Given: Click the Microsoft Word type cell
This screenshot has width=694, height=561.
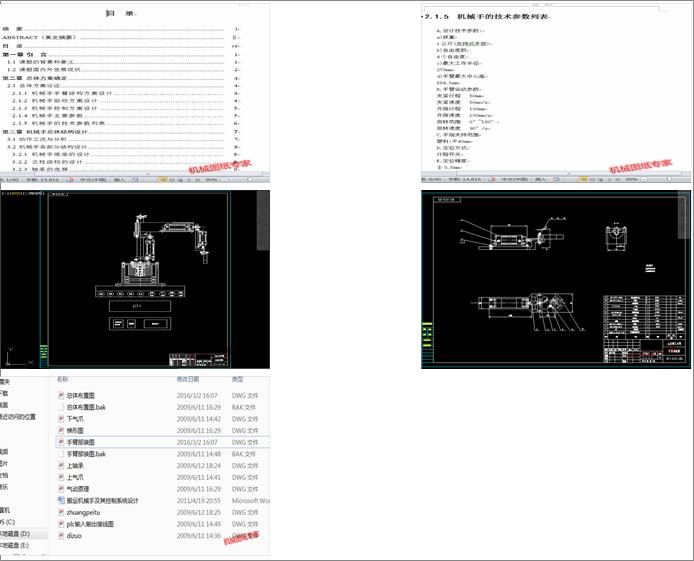Looking at the screenshot, I should pos(251,500).
